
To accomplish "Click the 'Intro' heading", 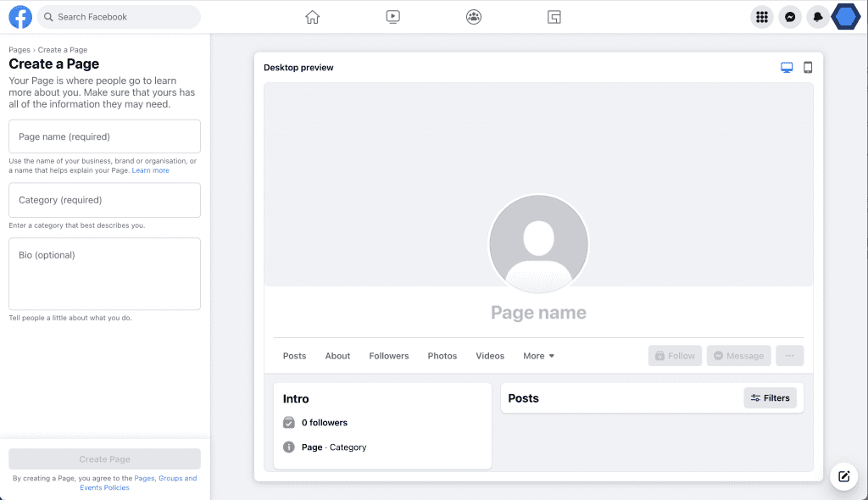I will point(296,398).
